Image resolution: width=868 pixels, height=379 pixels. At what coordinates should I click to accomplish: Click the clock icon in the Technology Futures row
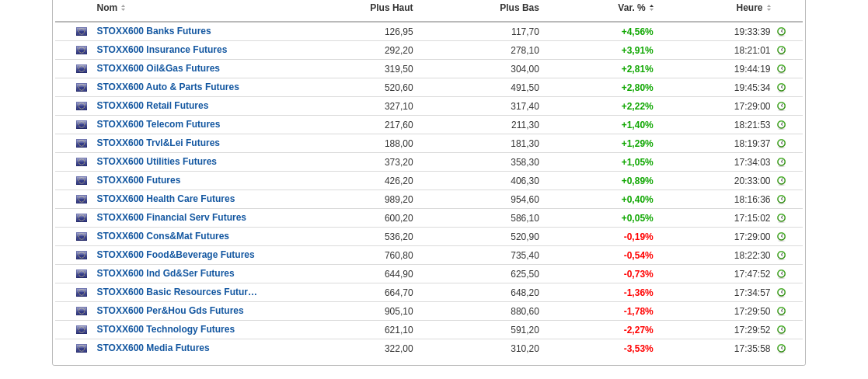point(781,330)
